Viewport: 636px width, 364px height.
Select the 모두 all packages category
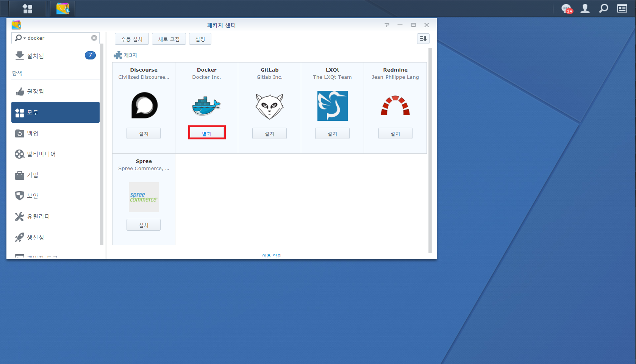55,112
